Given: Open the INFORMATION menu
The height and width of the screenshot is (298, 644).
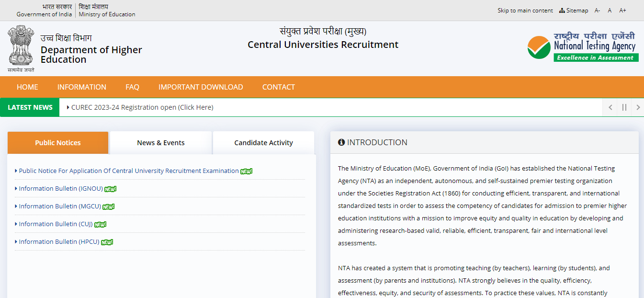Looking at the screenshot, I should point(82,87).
